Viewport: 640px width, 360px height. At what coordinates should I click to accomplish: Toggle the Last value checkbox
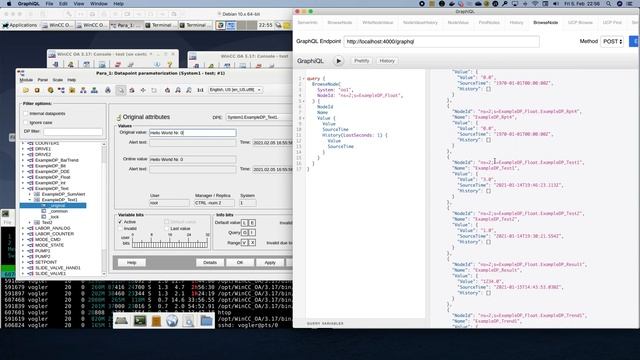[x=167, y=229]
